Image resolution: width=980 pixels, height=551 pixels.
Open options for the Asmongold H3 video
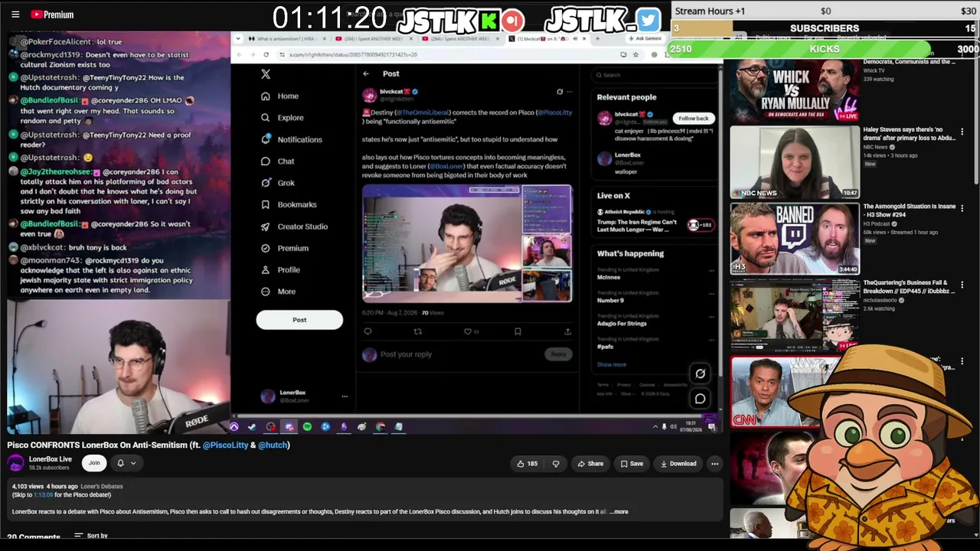click(962, 208)
